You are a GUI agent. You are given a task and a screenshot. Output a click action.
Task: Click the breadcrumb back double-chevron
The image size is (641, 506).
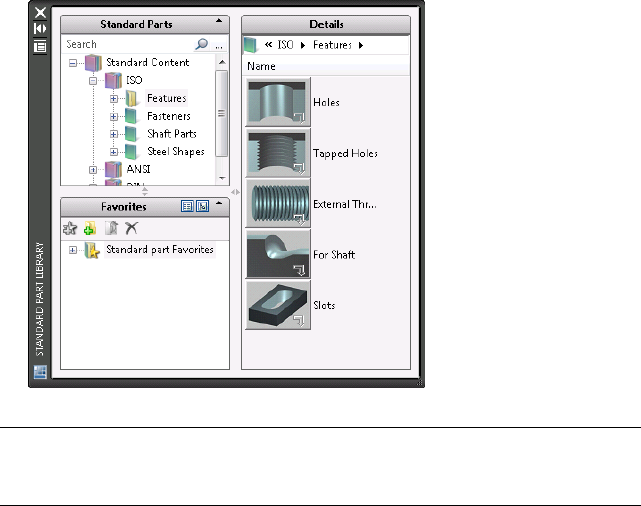(x=268, y=45)
